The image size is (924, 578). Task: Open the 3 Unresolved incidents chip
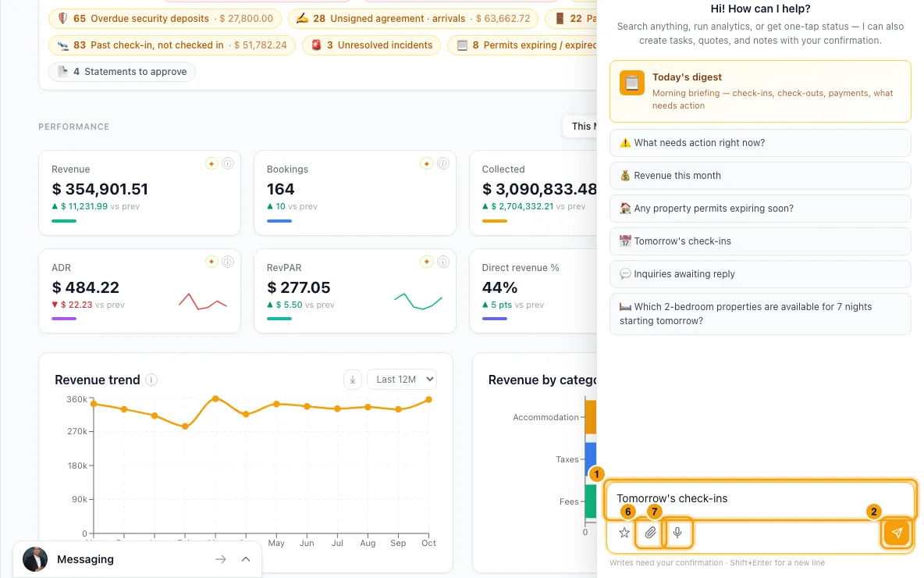[371, 45]
